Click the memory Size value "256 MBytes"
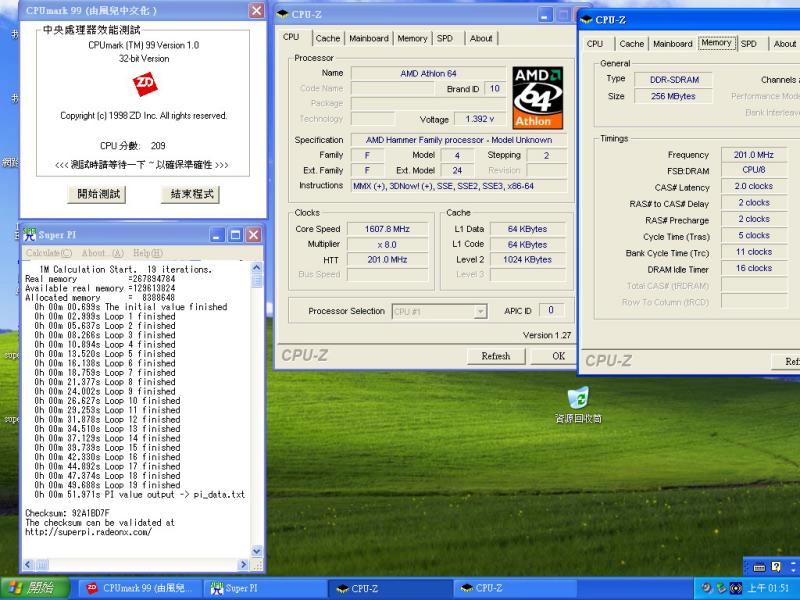Image resolution: width=800 pixels, height=600 pixels. pyautogui.click(x=673, y=96)
